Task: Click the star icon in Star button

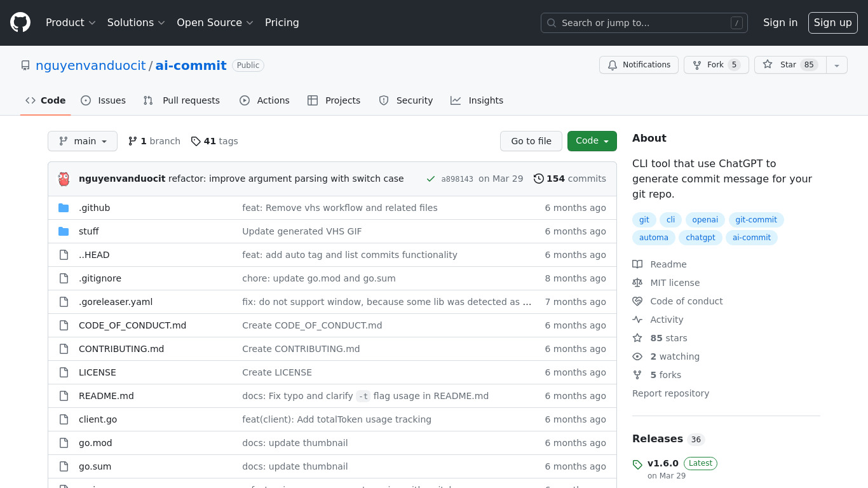Action: pyautogui.click(x=768, y=65)
